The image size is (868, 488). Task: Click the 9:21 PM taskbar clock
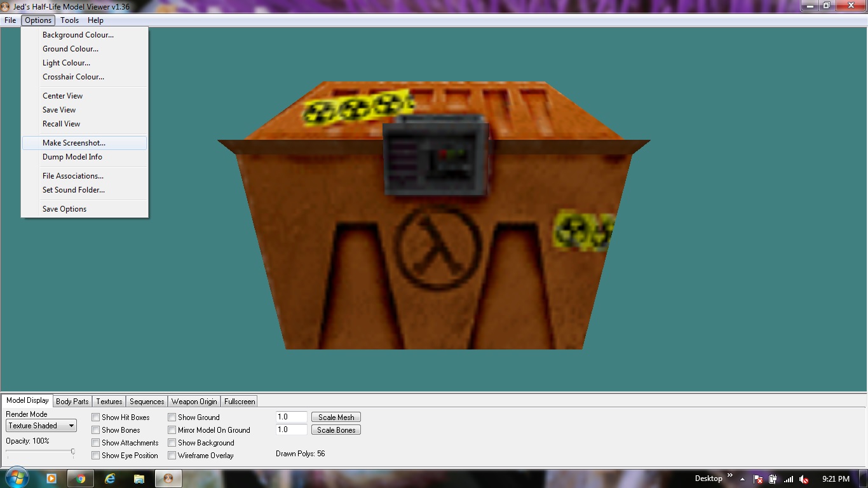point(836,479)
